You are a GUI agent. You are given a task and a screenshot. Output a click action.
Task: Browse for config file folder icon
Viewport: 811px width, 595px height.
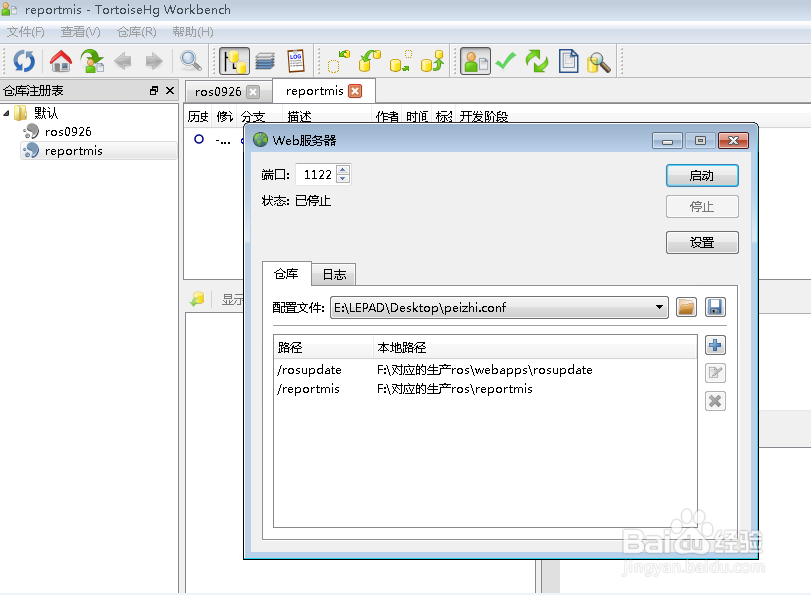point(686,307)
